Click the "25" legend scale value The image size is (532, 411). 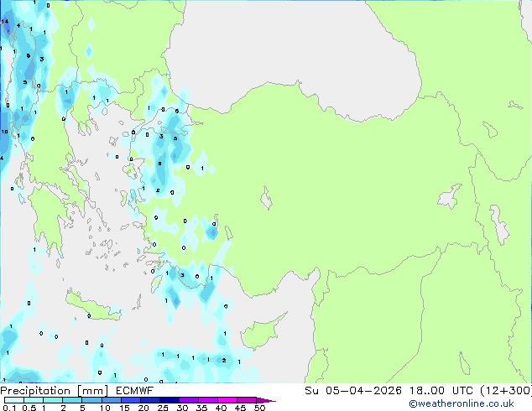[x=163, y=408]
